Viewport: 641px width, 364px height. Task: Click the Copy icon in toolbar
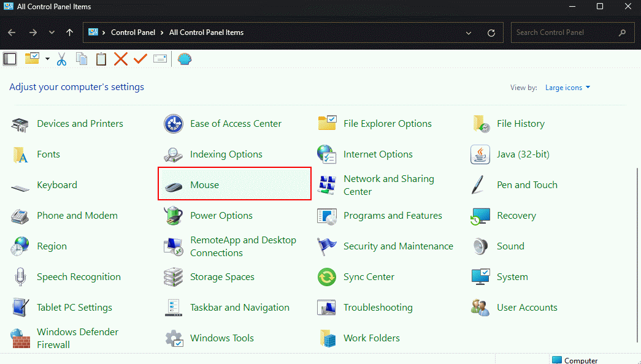(82, 59)
